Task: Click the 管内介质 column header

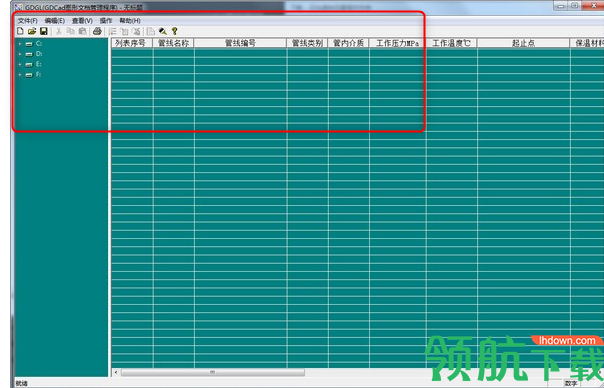Action: [348, 43]
